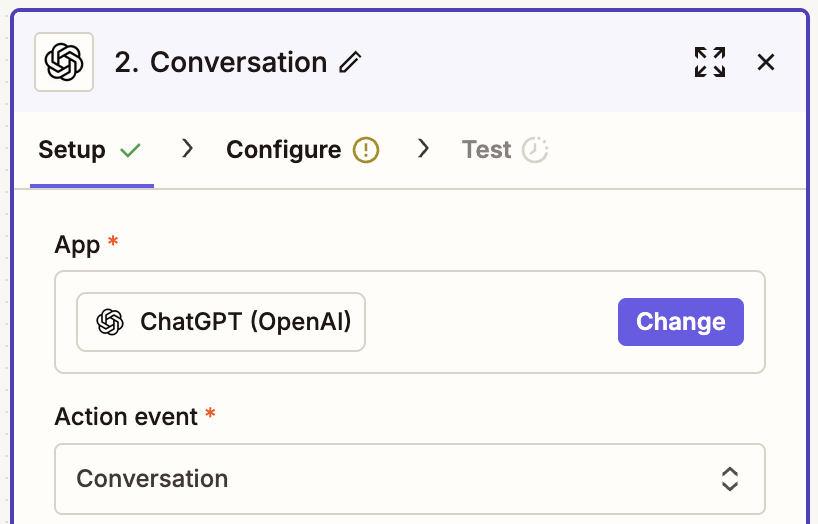
Task: Click the ChatGPT logo in step header
Action: pos(64,62)
